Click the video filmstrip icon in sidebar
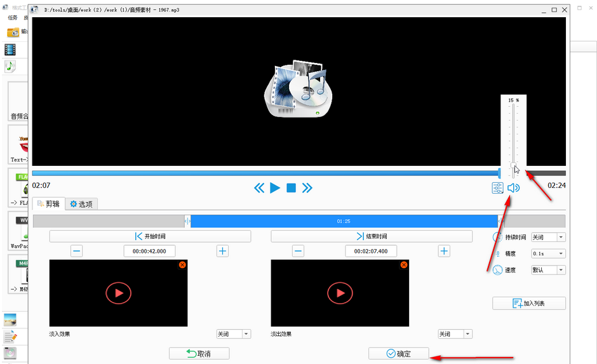This screenshot has height=364, width=597. pos(10,50)
